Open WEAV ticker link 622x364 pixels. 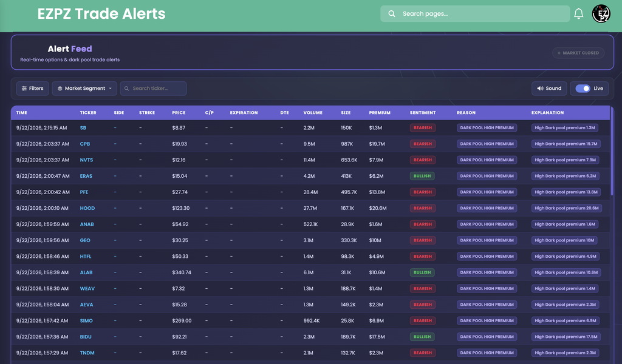[x=87, y=289]
